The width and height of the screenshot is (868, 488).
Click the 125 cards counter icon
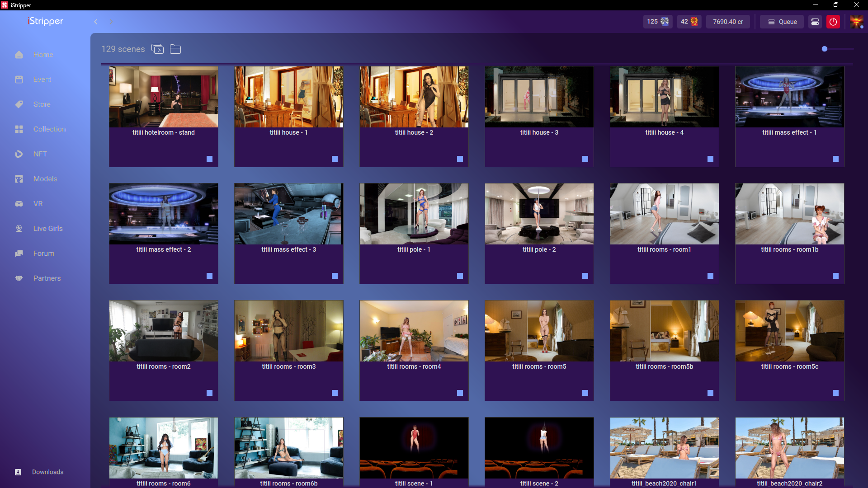657,22
